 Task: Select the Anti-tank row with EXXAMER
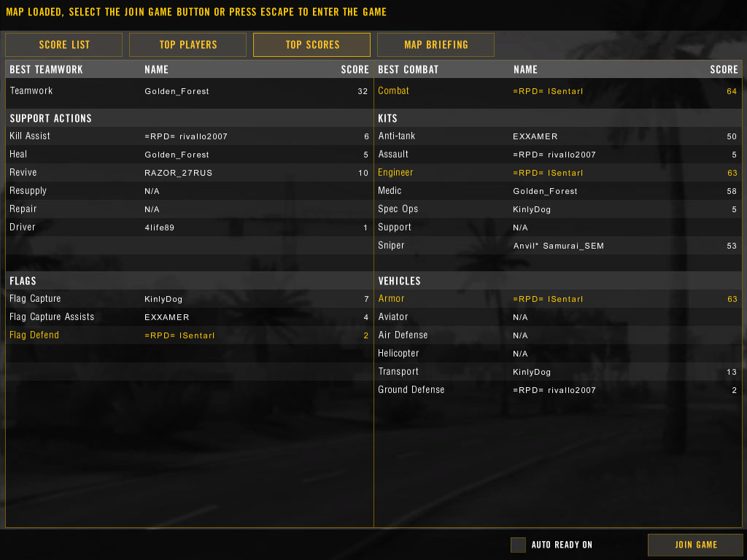coord(557,136)
